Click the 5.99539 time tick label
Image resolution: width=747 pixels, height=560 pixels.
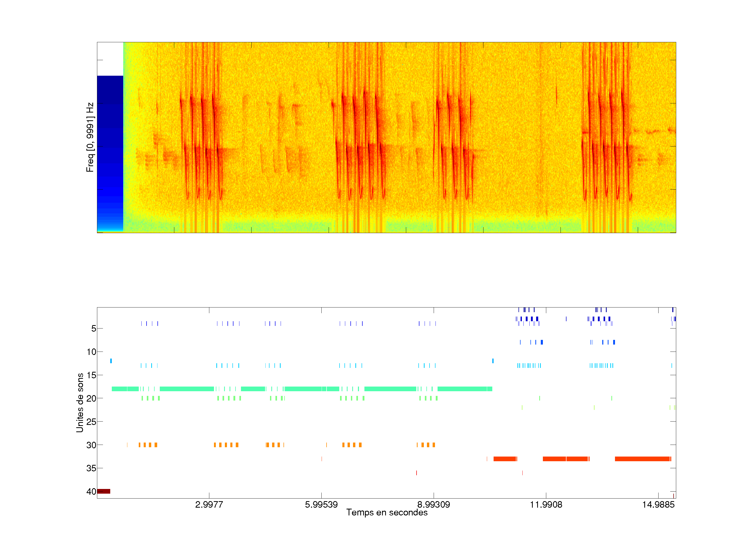point(321,505)
